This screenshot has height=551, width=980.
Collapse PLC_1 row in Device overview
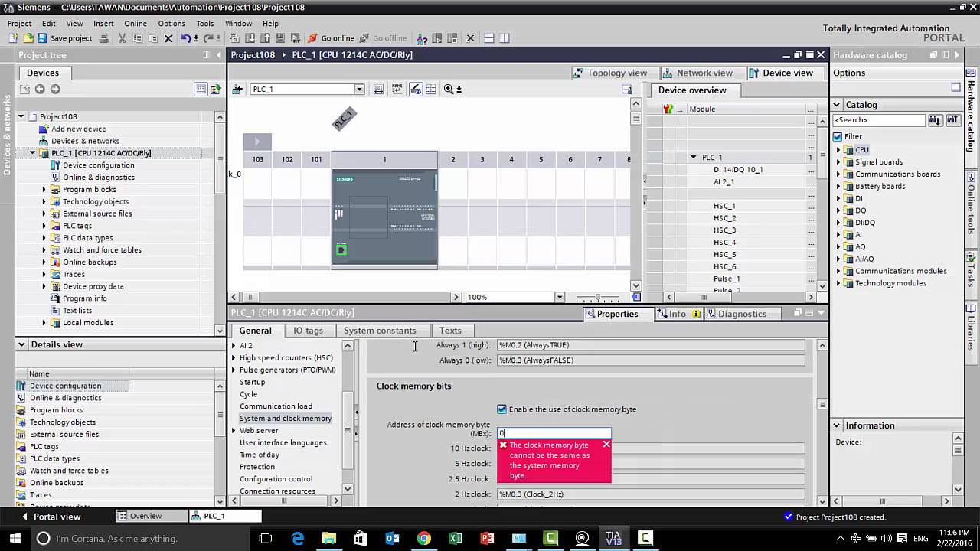click(694, 158)
